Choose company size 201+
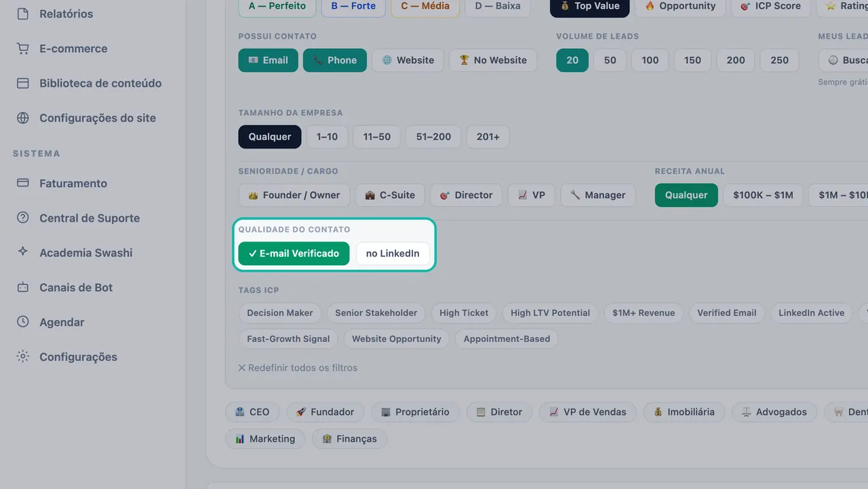The width and height of the screenshot is (868, 489). [x=488, y=136]
